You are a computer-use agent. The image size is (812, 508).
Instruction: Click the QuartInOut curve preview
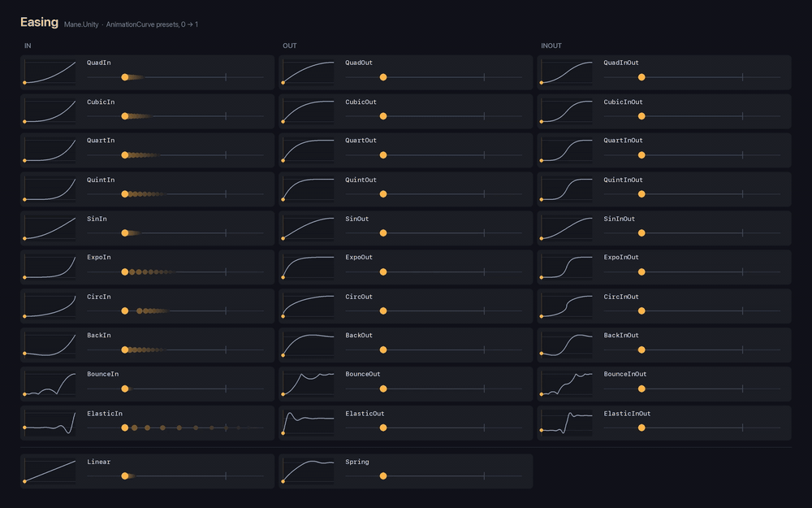point(567,150)
